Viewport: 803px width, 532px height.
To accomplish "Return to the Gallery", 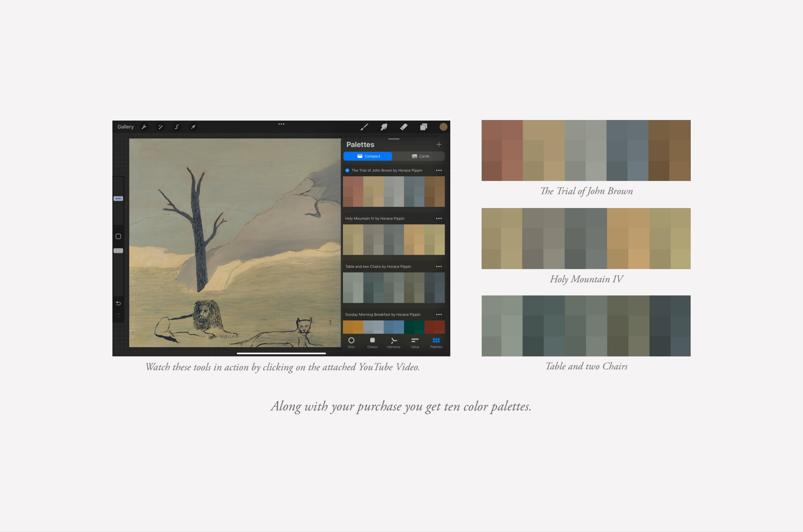I will point(125,126).
